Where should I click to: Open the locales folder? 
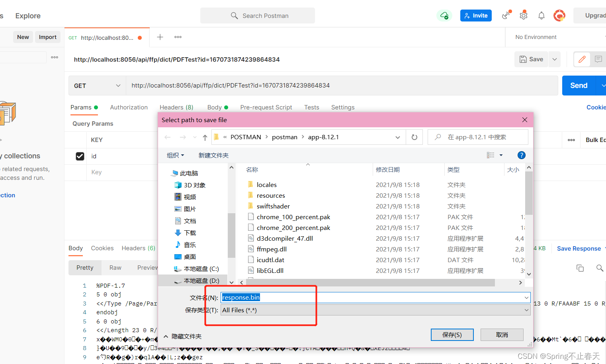tap(266, 185)
